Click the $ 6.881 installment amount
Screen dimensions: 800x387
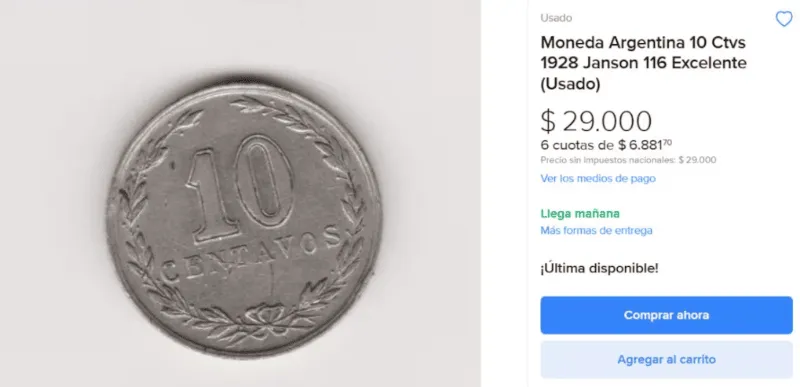(645, 145)
